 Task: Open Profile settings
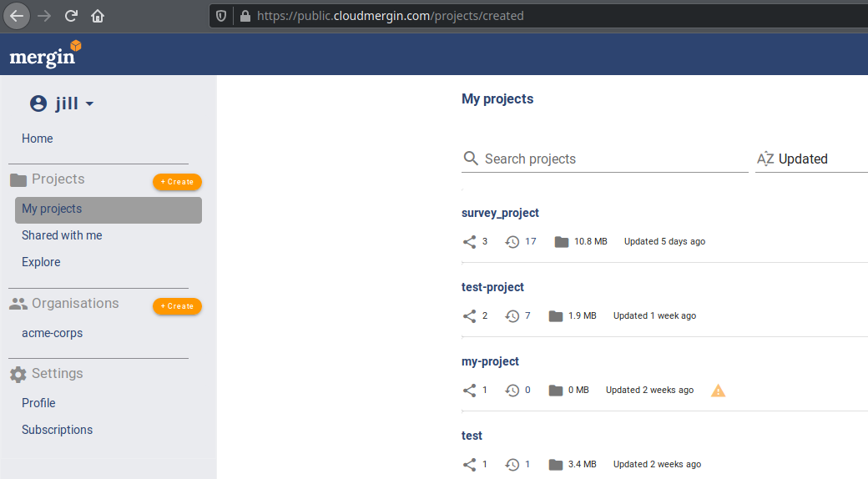point(38,403)
